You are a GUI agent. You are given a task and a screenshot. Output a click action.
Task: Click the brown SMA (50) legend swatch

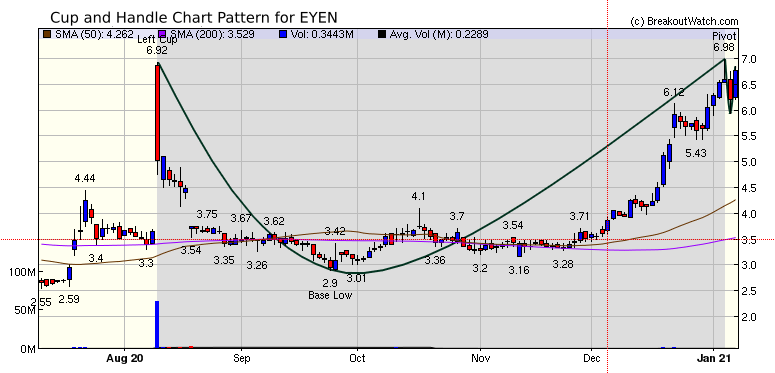pyautogui.click(x=46, y=34)
